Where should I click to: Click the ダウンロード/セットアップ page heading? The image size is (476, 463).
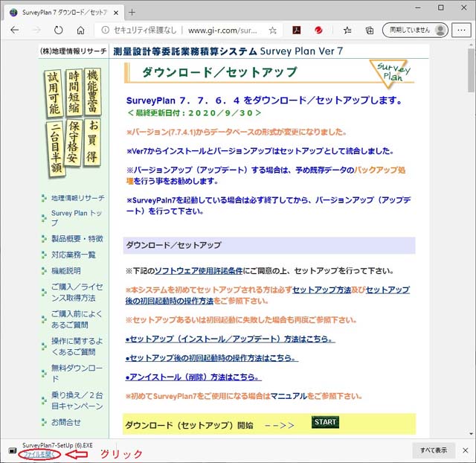220,72
